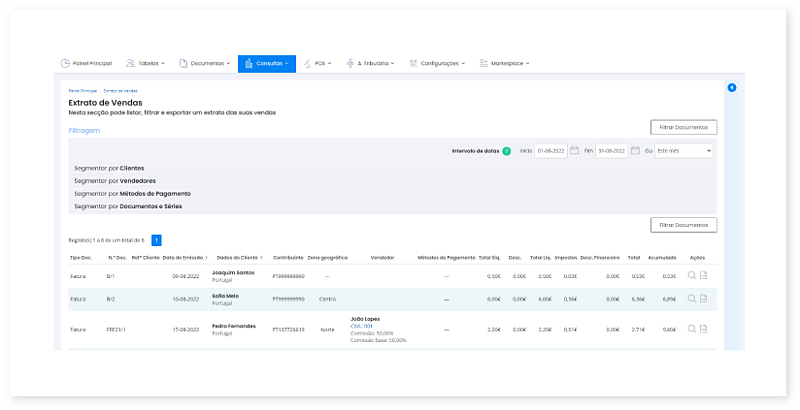
Task: Open the Este mês period dropdown
Action: click(x=684, y=151)
